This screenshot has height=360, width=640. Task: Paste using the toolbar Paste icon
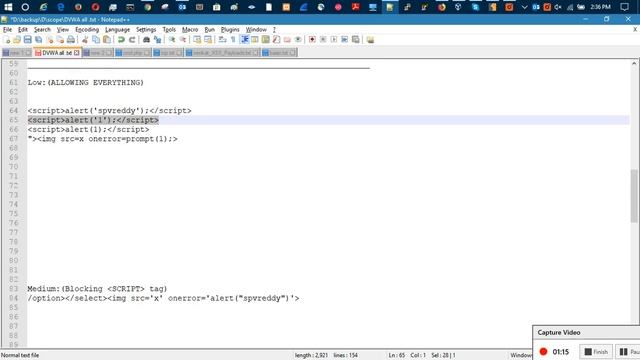click(107, 40)
